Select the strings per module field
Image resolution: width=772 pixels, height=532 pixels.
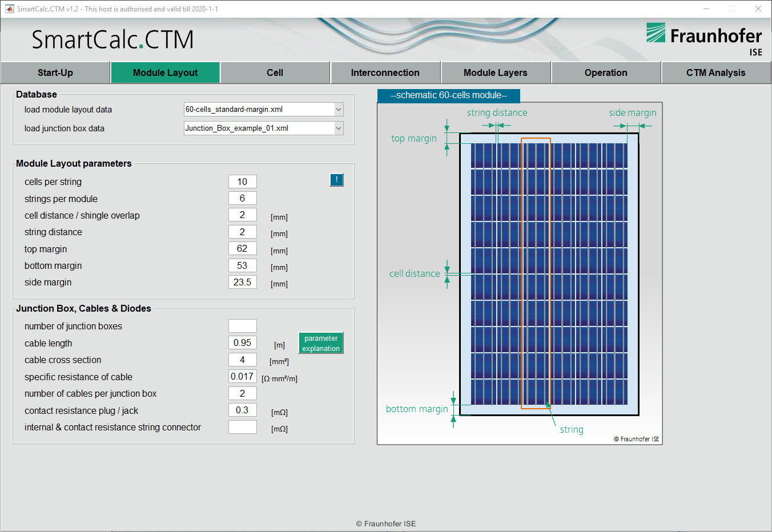(x=242, y=198)
